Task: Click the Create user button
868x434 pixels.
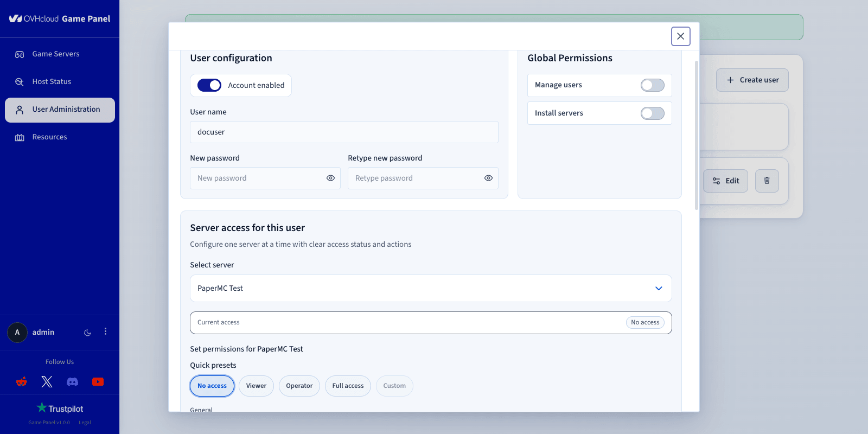Action: (752, 80)
